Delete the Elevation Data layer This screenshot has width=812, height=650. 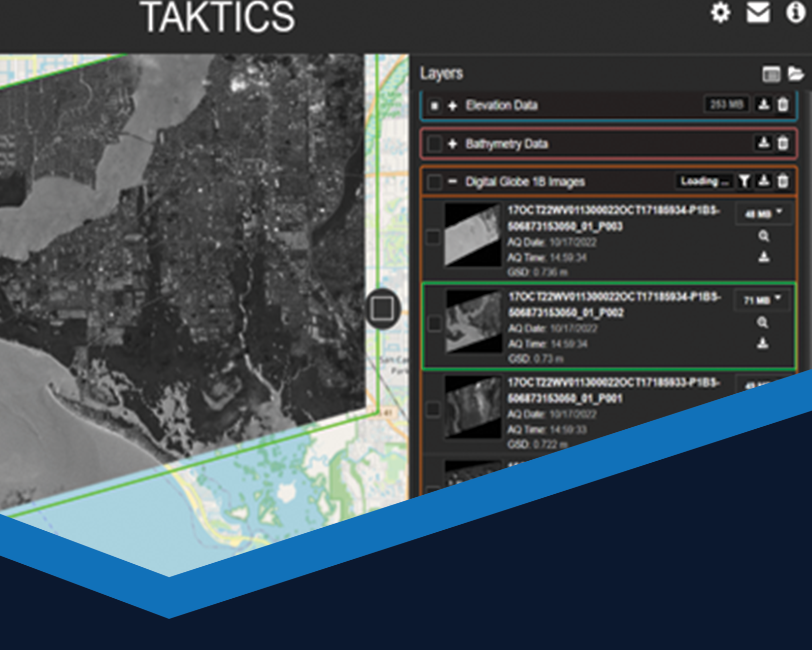point(783,105)
